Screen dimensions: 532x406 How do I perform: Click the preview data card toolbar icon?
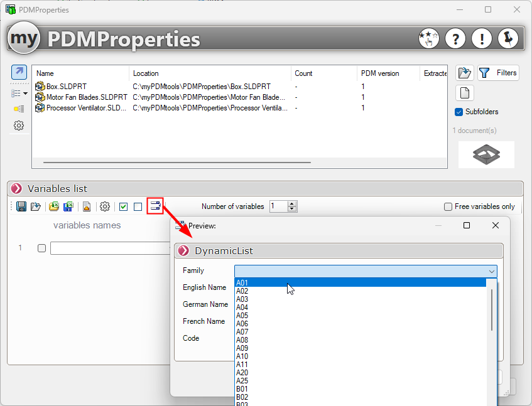pyautogui.click(x=155, y=206)
